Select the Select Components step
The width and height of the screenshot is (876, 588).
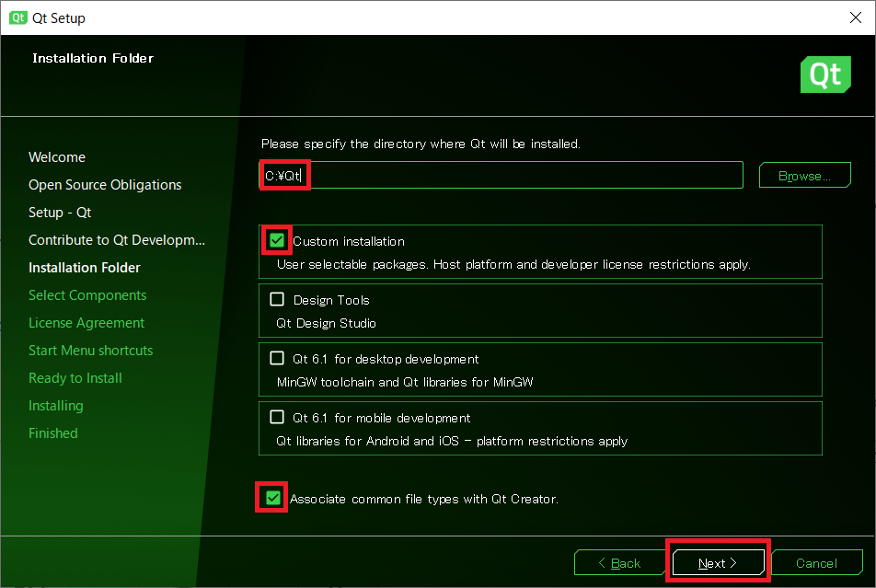point(87,295)
